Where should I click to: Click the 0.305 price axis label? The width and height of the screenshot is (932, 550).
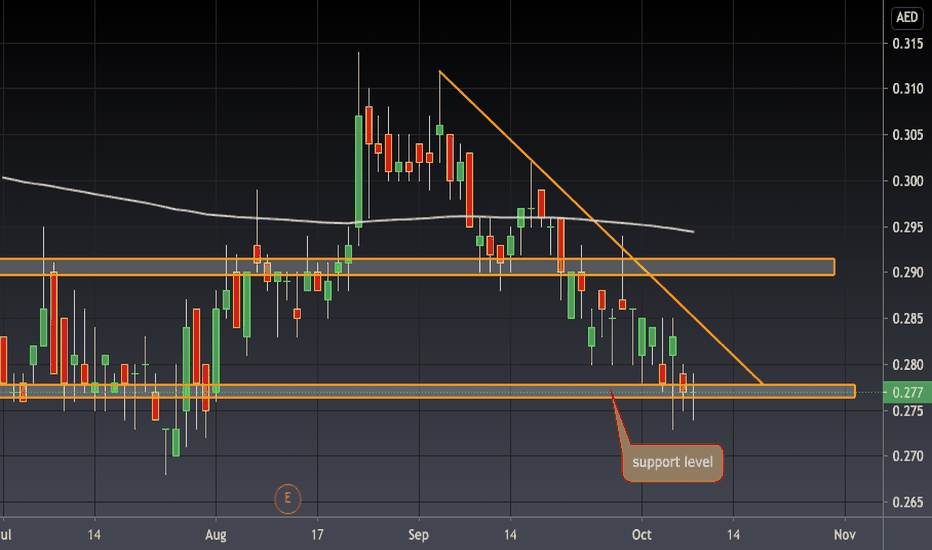(x=908, y=135)
